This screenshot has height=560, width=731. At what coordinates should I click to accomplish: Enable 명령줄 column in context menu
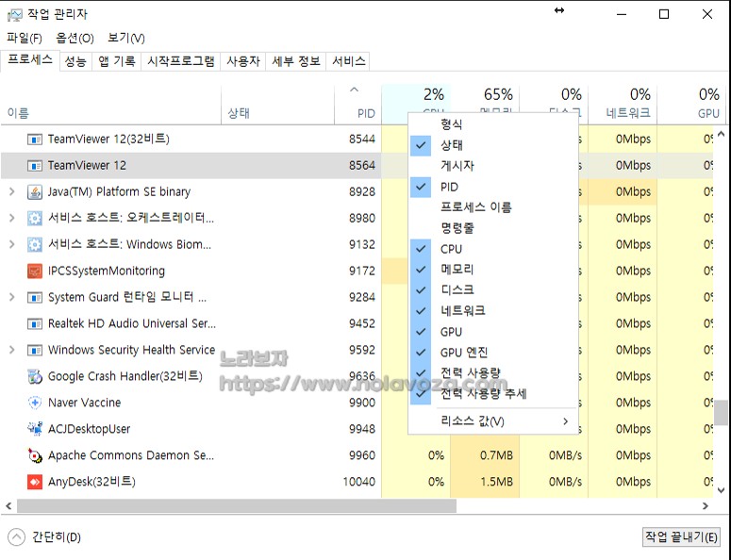click(x=493, y=228)
